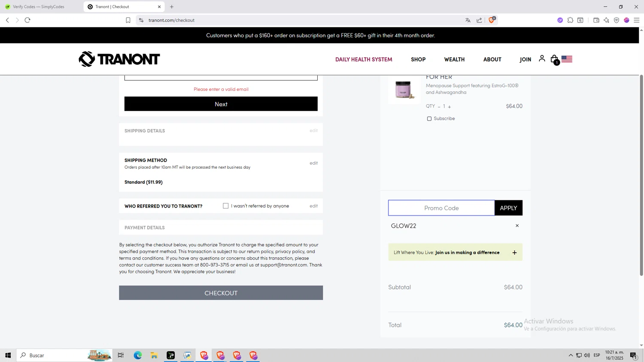This screenshot has width=644, height=362.
Task: Open PyCharm icon in taskbar
Action: point(171,355)
